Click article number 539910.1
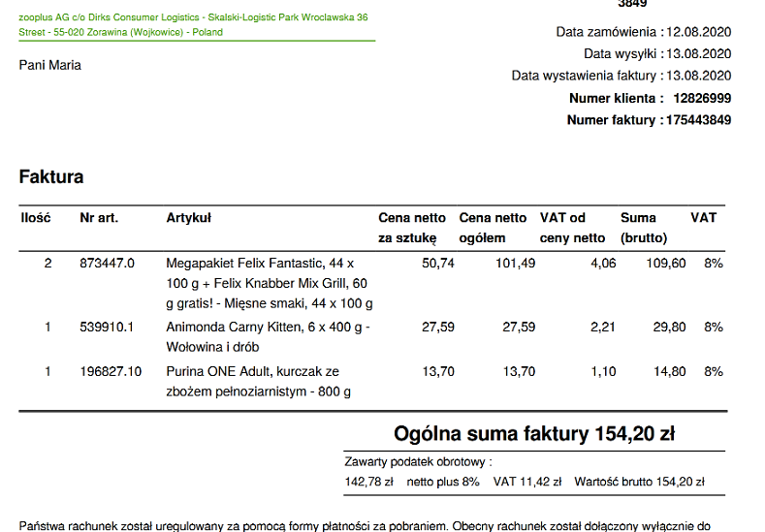765x532 pixels. point(107,327)
